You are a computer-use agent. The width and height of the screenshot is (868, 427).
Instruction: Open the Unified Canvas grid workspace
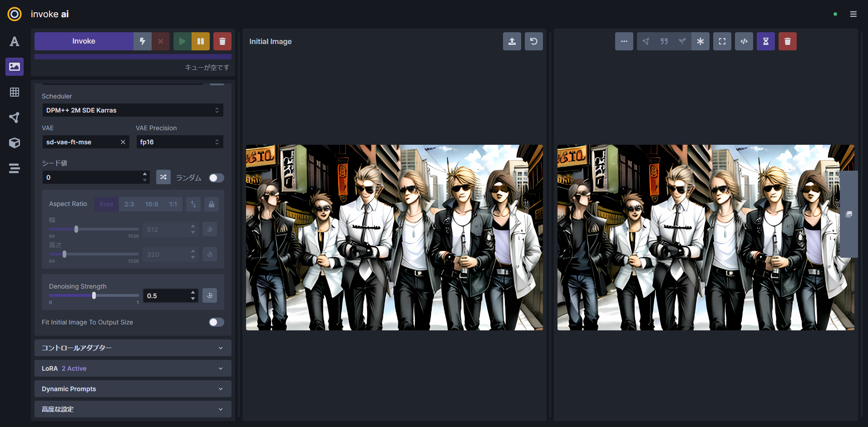click(x=15, y=92)
